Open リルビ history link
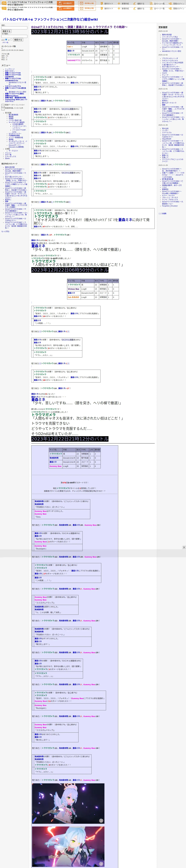 tap(164, 187)
